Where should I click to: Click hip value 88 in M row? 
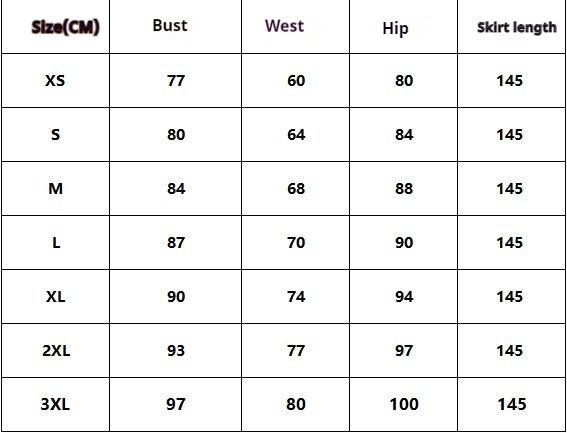(x=404, y=188)
